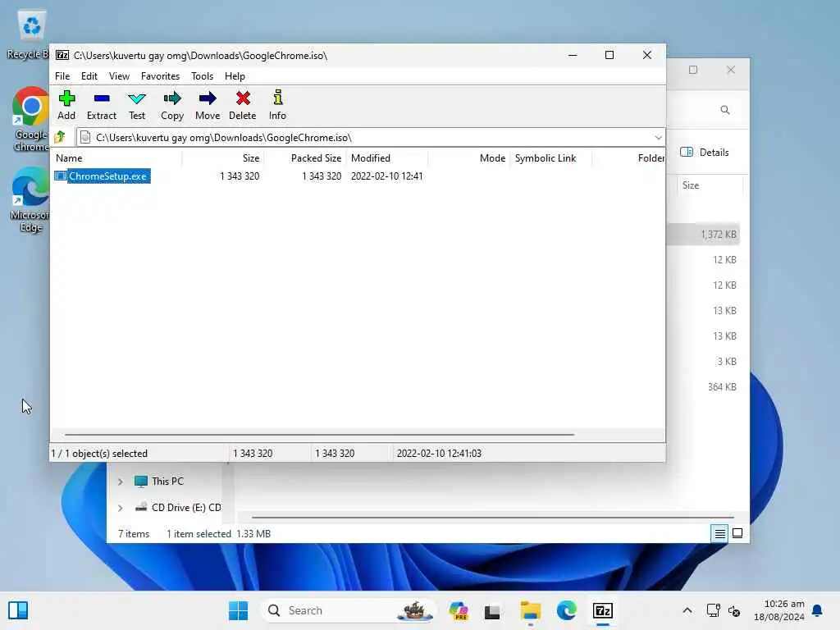Click the taskbar Search box
The height and width of the screenshot is (630, 840).
point(348,610)
